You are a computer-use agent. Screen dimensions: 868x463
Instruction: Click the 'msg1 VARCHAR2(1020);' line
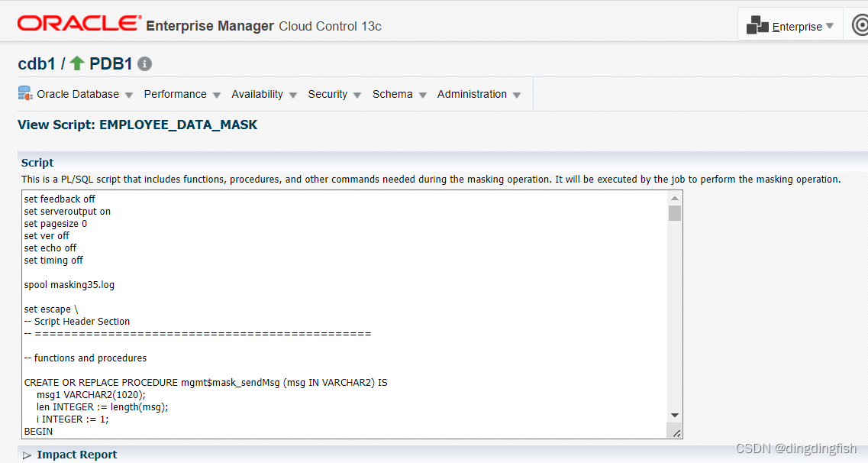tap(91, 394)
